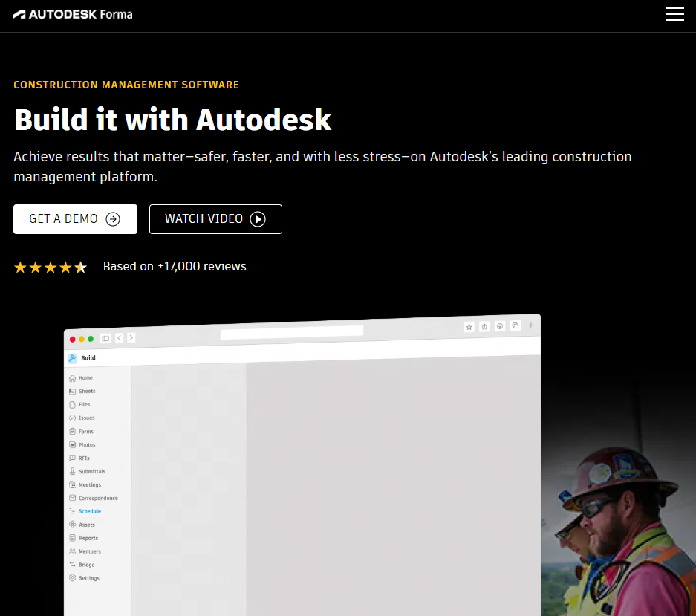Screen dimensions: 696x616
Task: Open Submittals in the Build sidebar
Action: pyautogui.click(x=87, y=471)
